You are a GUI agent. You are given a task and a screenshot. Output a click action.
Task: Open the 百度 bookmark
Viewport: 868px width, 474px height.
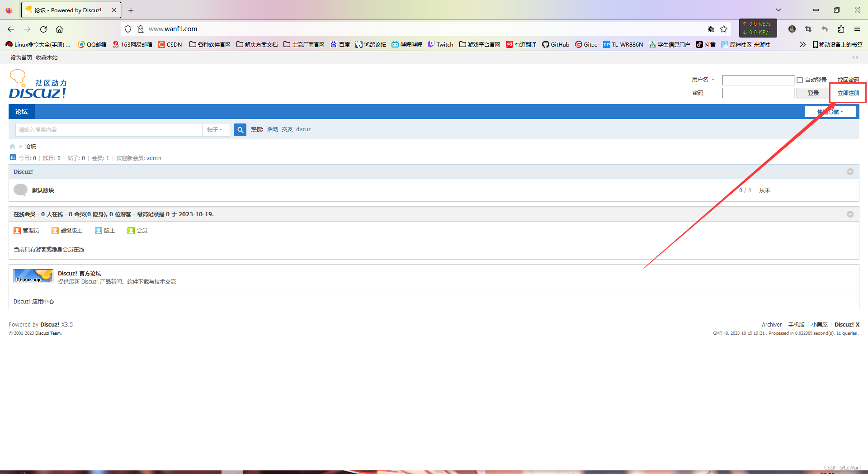coord(340,44)
